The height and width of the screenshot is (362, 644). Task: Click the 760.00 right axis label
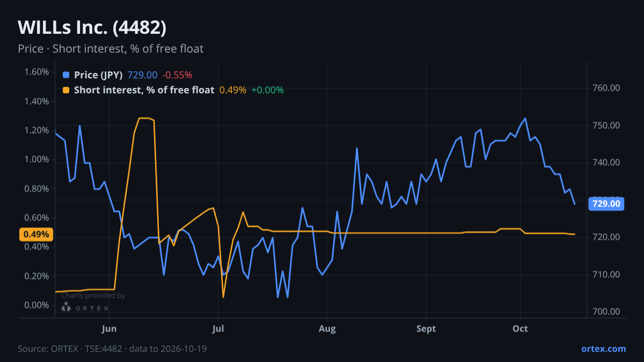tap(606, 88)
